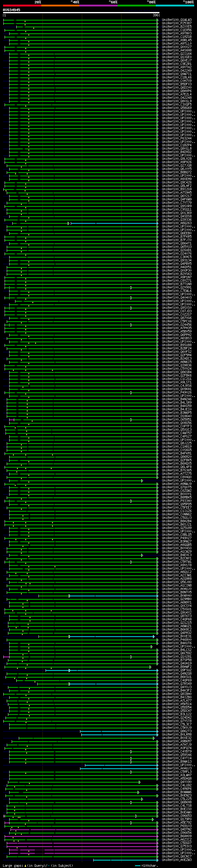Image resolution: width=197 pixels, height=868 pixels.
Task: Select the UniRef100_Q9FSU2 label
Action: point(177,670)
